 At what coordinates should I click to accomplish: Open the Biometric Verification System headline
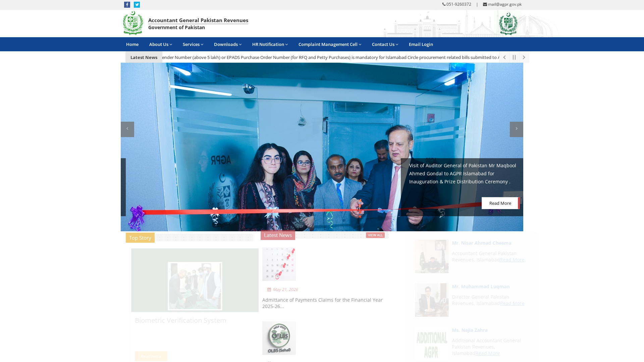point(180,320)
